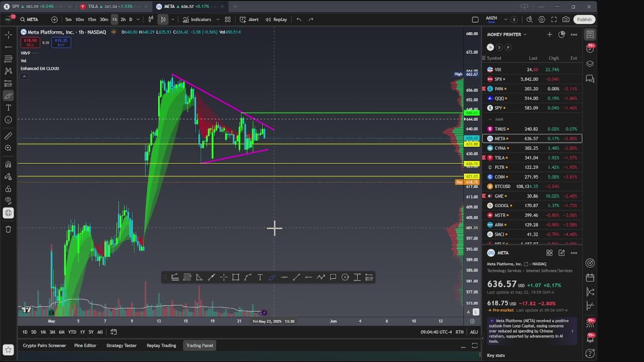
Task: Toggle auto scale A on price axis
Action: pyautogui.click(x=468, y=312)
